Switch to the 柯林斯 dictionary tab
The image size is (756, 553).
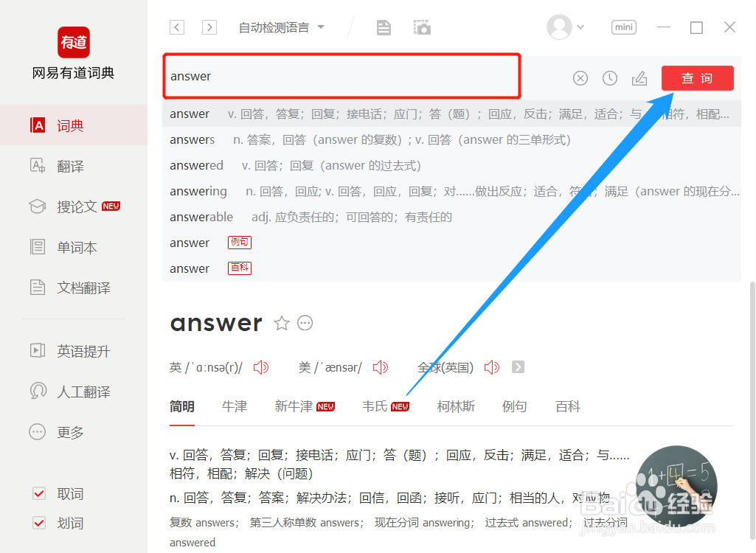[456, 406]
